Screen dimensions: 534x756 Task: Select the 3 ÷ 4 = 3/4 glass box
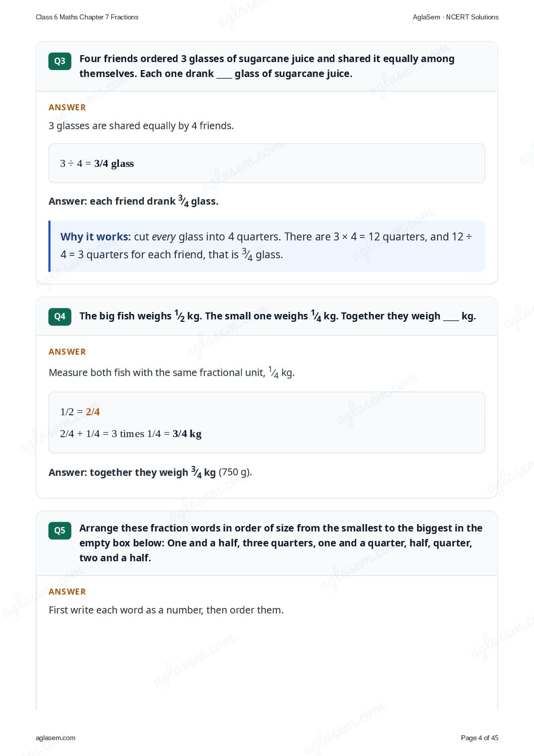coord(267,163)
